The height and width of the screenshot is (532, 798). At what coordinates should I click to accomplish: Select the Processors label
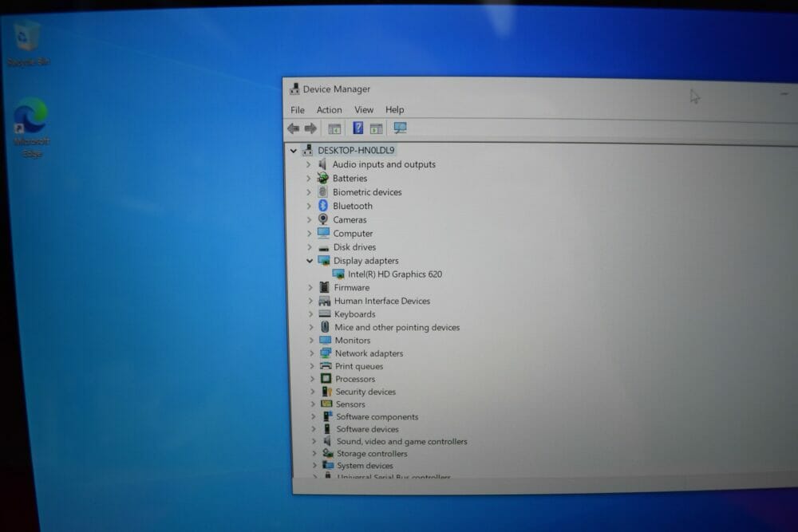point(355,379)
